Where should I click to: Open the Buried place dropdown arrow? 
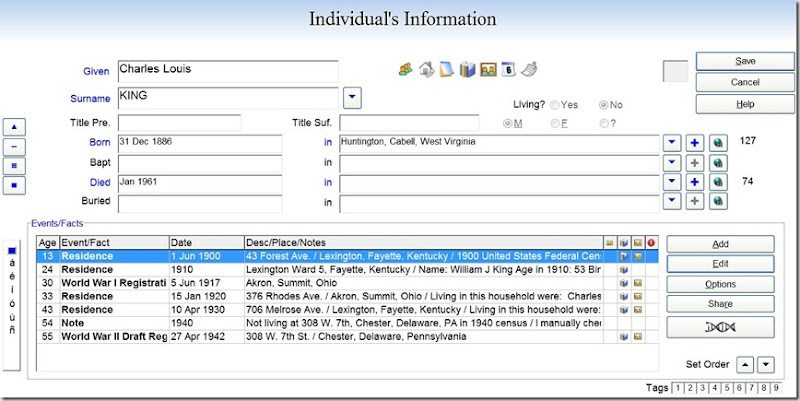(672, 201)
